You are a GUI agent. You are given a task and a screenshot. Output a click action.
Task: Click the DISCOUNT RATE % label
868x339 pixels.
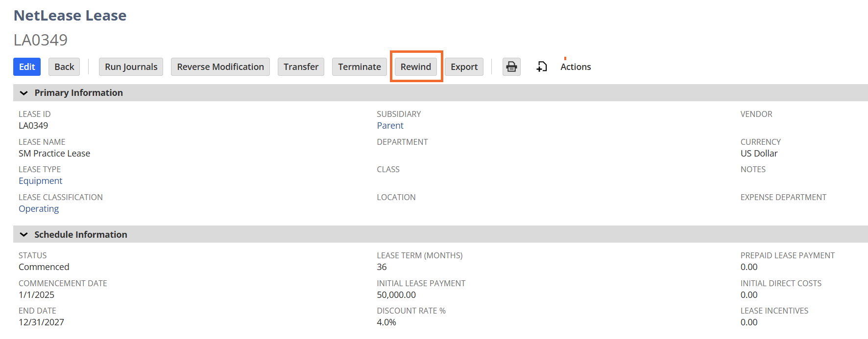[411, 311]
